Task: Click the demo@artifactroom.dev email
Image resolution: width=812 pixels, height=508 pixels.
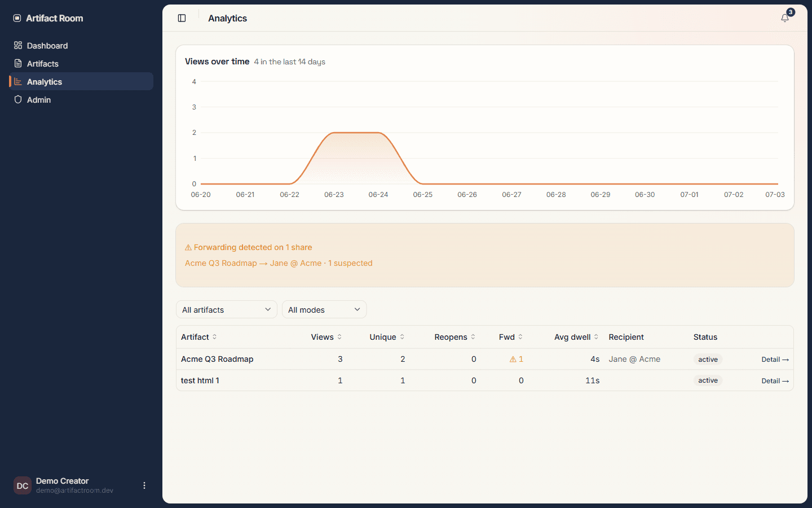Action: click(x=74, y=491)
